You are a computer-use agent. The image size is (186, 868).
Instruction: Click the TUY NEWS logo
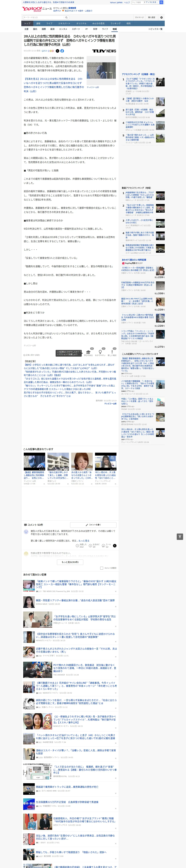coord(104,51)
